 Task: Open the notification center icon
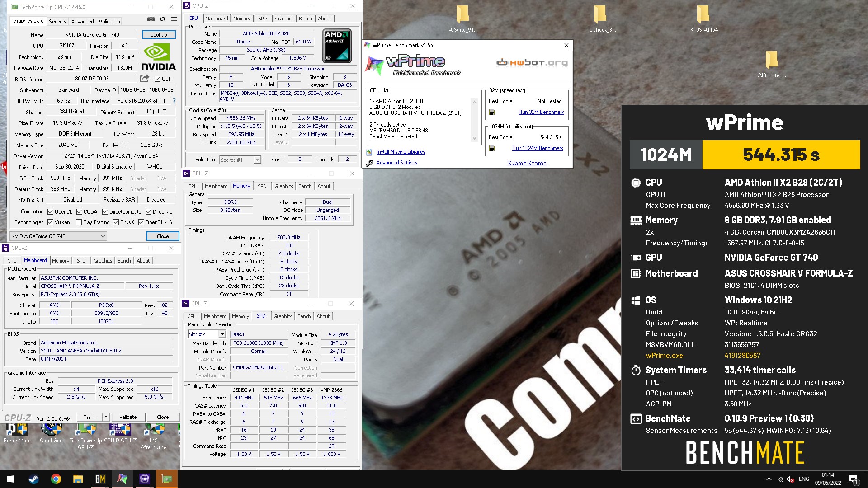(x=854, y=479)
